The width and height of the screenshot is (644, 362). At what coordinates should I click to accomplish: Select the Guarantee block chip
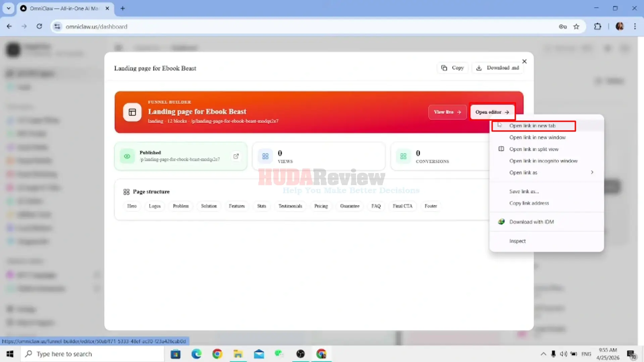349,206
